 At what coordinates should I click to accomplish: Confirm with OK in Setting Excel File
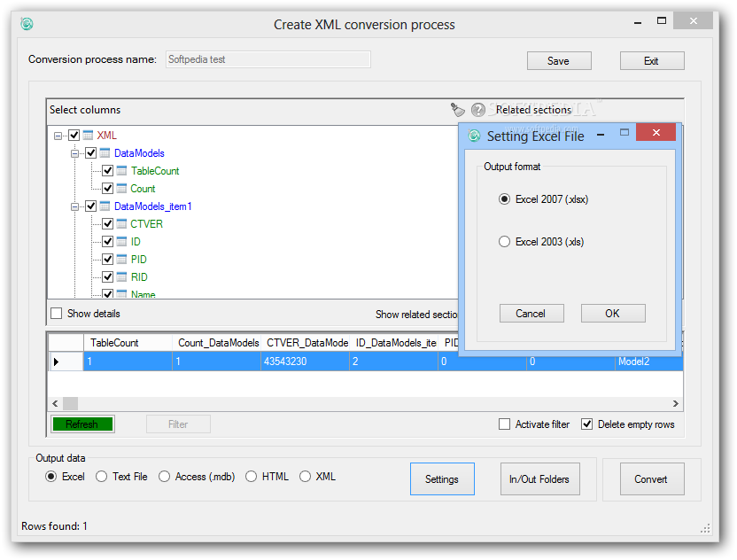tap(613, 313)
